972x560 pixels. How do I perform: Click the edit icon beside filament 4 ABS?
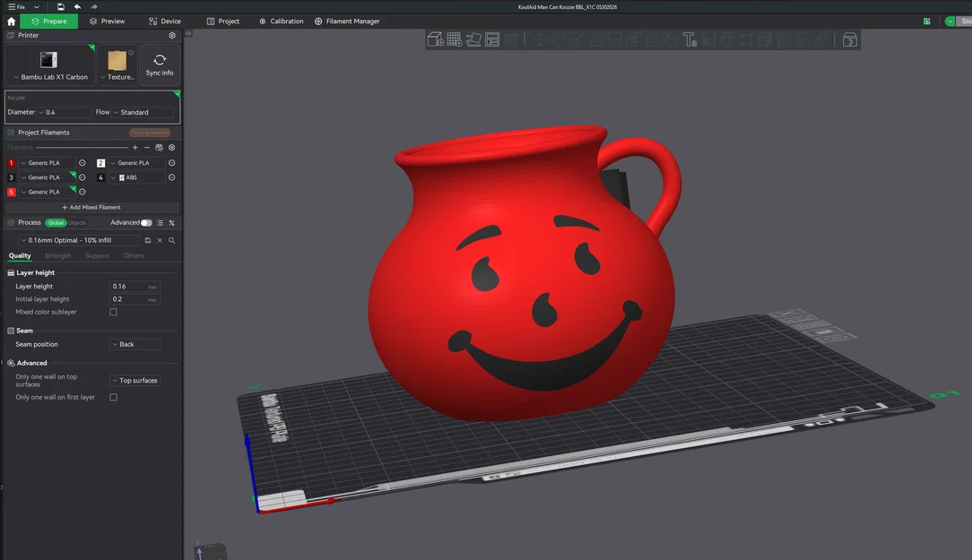tap(171, 177)
